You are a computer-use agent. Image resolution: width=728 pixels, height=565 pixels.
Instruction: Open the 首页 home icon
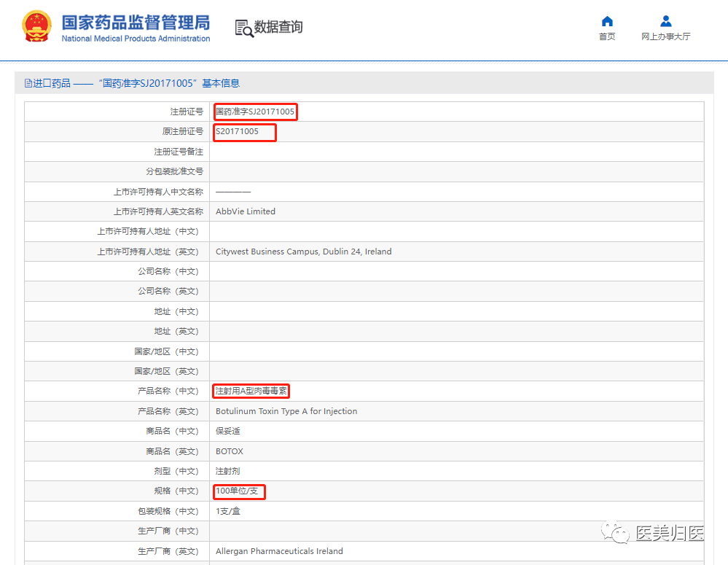[x=607, y=21]
